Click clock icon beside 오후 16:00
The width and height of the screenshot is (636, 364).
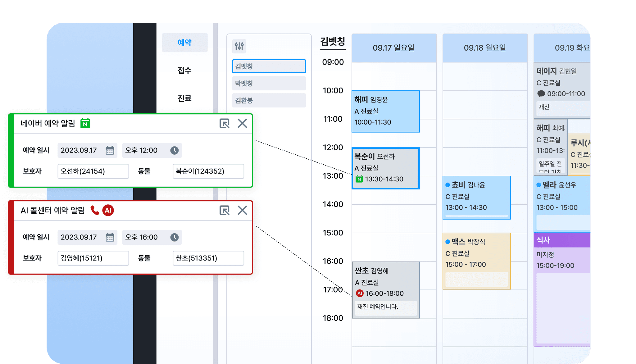tap(174, 238)
